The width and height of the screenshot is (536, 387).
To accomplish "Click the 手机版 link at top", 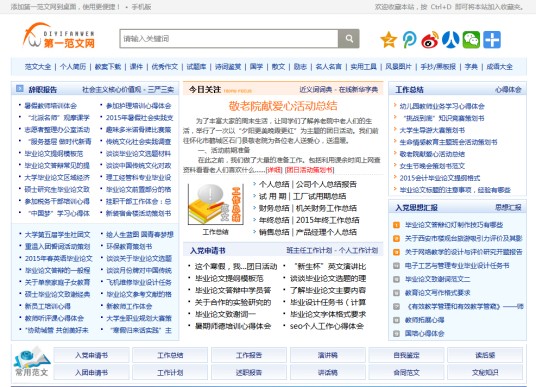I will [x=141, y=7].
